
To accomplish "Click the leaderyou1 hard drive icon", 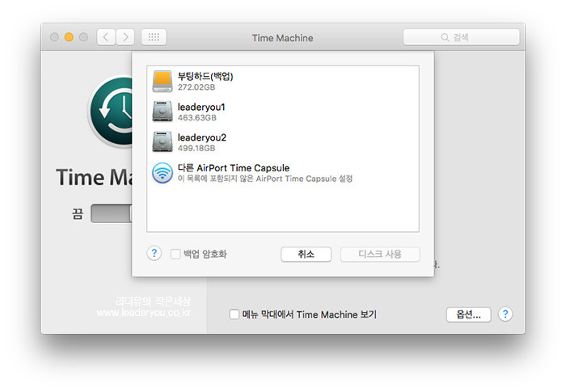I will tap(162, 112).
